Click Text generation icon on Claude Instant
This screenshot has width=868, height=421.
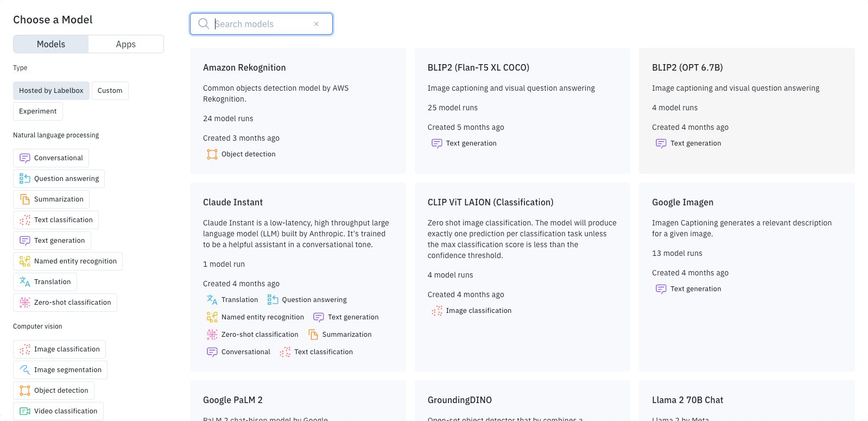pos(319,317)
